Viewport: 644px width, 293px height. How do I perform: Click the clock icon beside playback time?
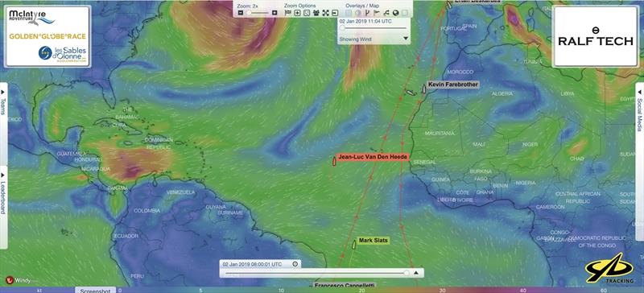coord(295,264)
